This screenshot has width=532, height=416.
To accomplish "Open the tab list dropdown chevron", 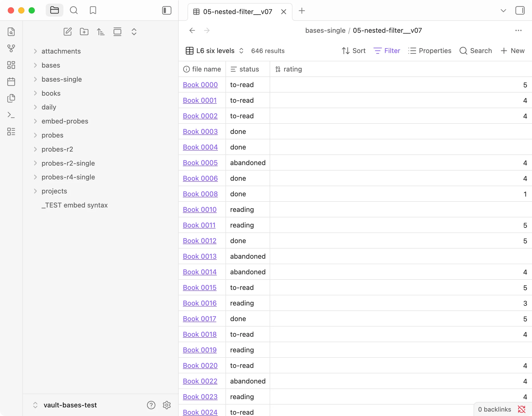I will pos(503,11).
